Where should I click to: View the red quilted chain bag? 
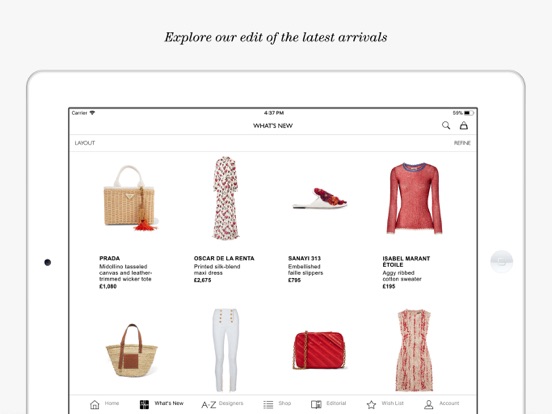pos(319,350)
